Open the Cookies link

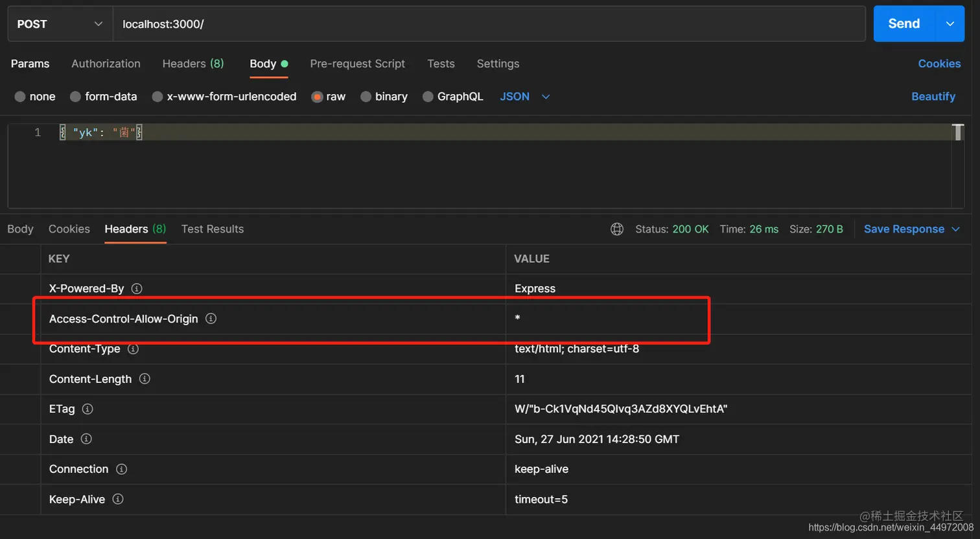[939, 63]
